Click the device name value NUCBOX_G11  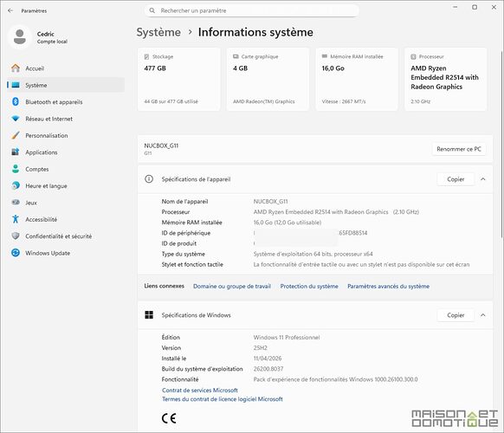[x=270, y=201]
